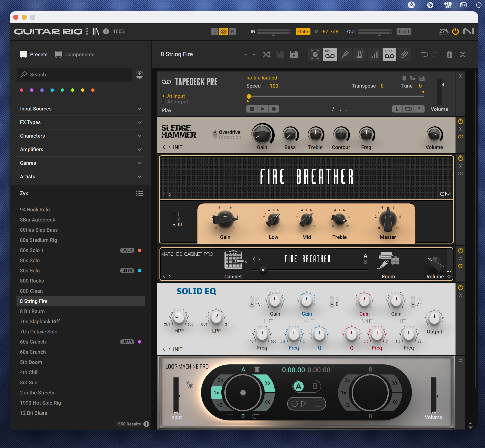Expand the Genres filter

point(81,163)
